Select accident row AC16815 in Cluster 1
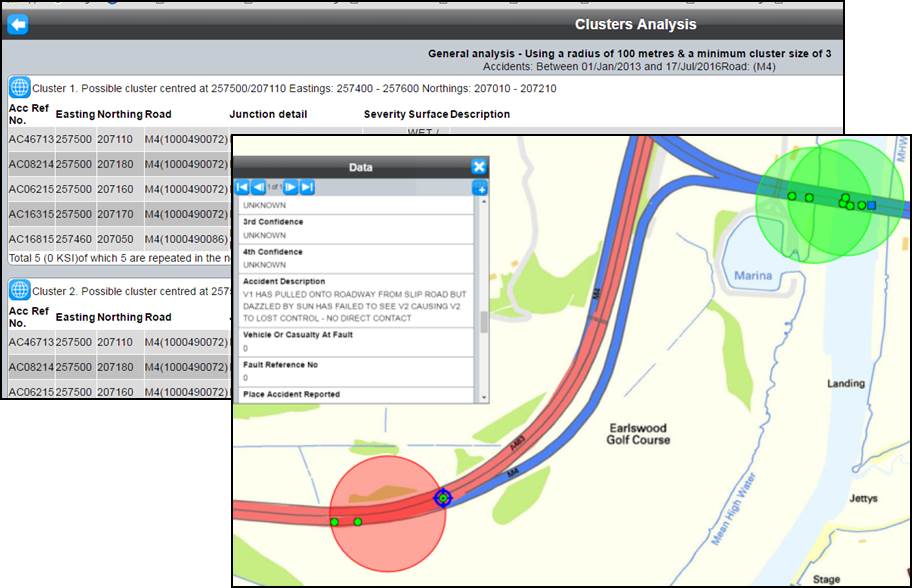The height and width of the screenshot is (588, 912). click(30, 239)
